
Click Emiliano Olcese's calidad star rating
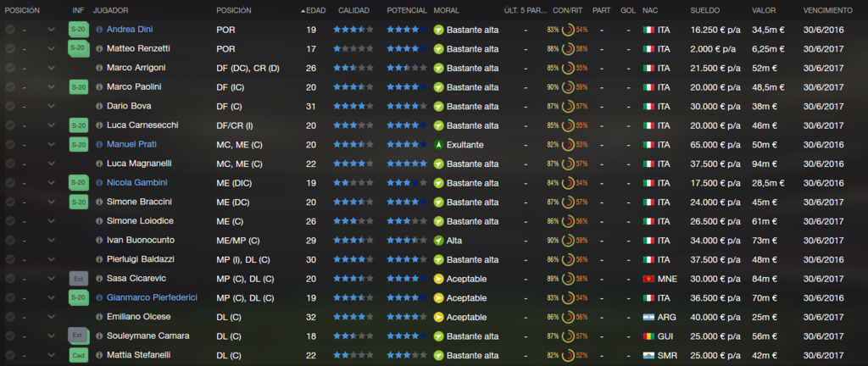click(353, 318)
